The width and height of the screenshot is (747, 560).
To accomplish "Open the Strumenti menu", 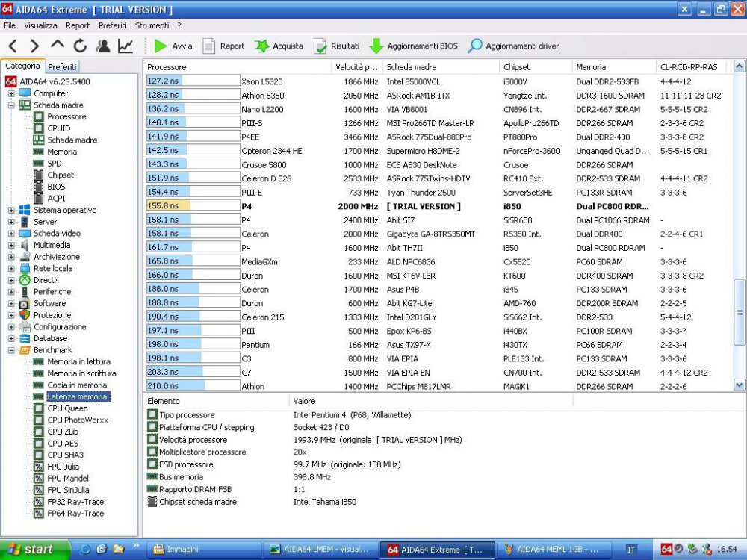I will click(152, 25).
